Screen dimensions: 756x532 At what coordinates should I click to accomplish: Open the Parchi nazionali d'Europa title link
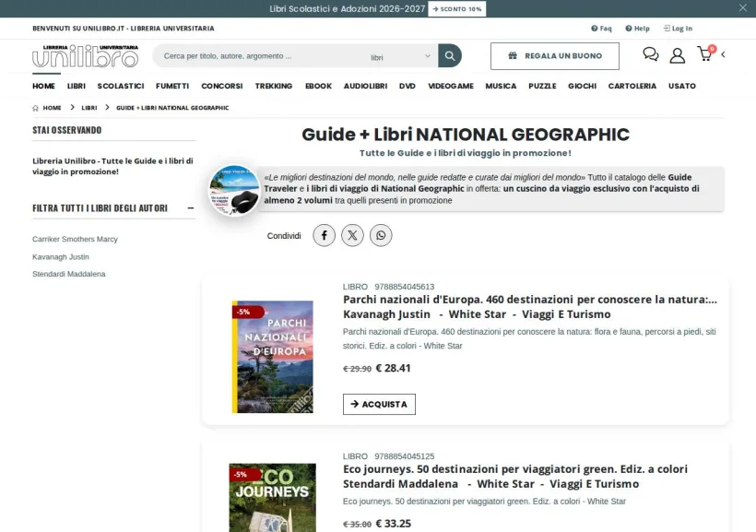click(x=530, y=300)
